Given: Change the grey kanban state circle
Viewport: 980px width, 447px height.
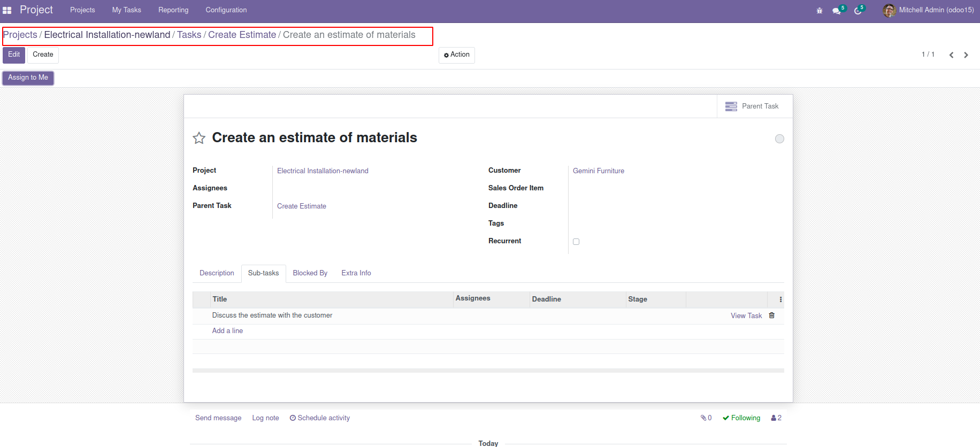Looking at the screenshot, I should pyautogui.click(x=779, y=139).
